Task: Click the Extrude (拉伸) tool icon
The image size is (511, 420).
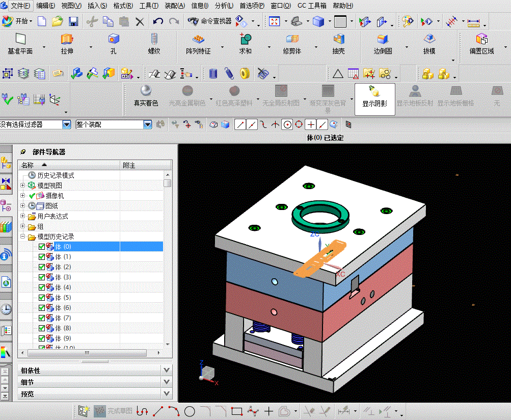Action: pos(67,39)
